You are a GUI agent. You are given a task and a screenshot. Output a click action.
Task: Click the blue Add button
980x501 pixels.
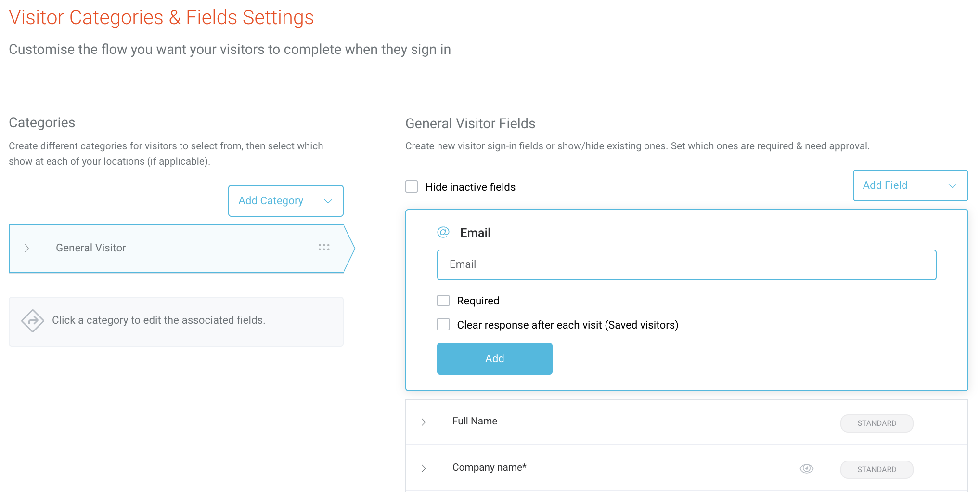(x=494, y=359)
